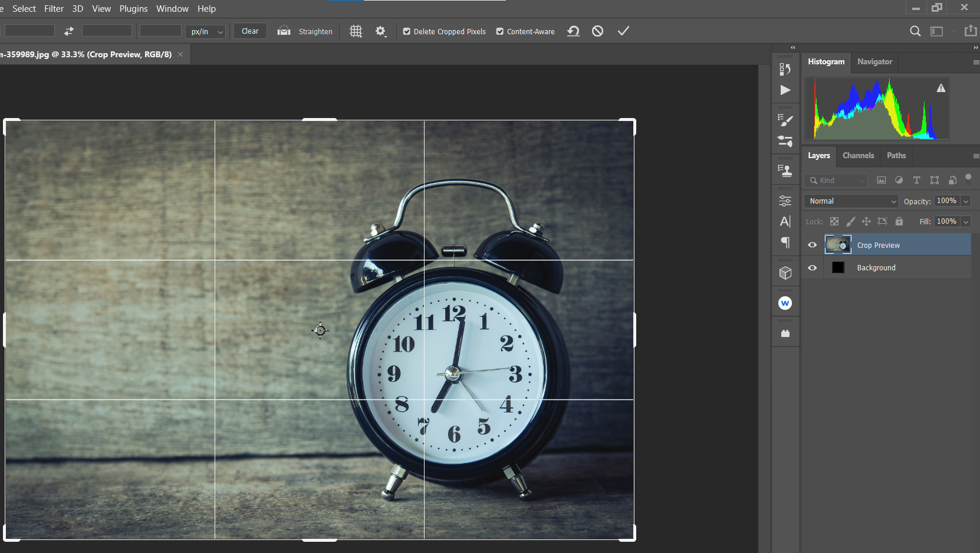The height and width of the screenshot is (553, 980).
Task: Reset the crop box
Action: pos(573,31)
